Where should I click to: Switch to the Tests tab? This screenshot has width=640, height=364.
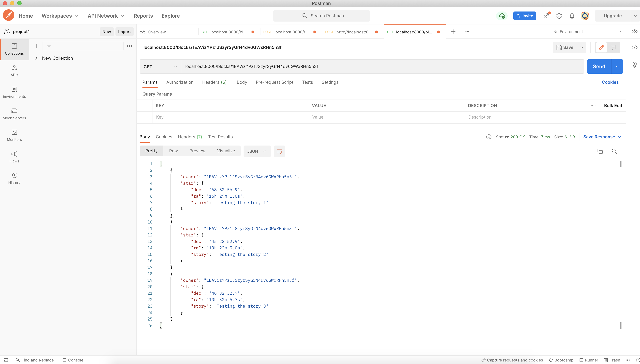(307, 82)
